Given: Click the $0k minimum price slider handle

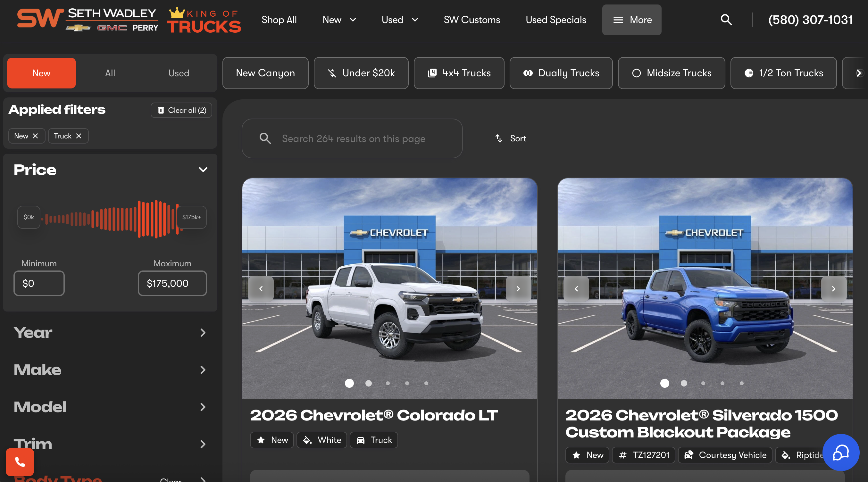Looking at the screenshot, I should point(29,217).
